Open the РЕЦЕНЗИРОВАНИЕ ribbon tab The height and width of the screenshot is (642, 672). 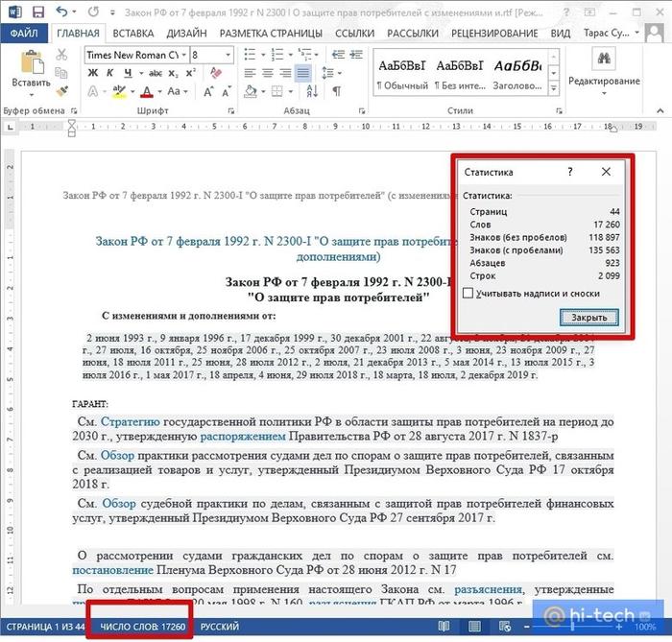(506, 33)
